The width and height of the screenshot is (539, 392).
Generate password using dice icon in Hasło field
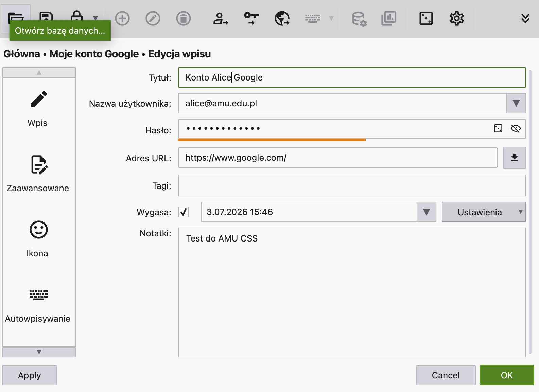(x=498, y=128)
